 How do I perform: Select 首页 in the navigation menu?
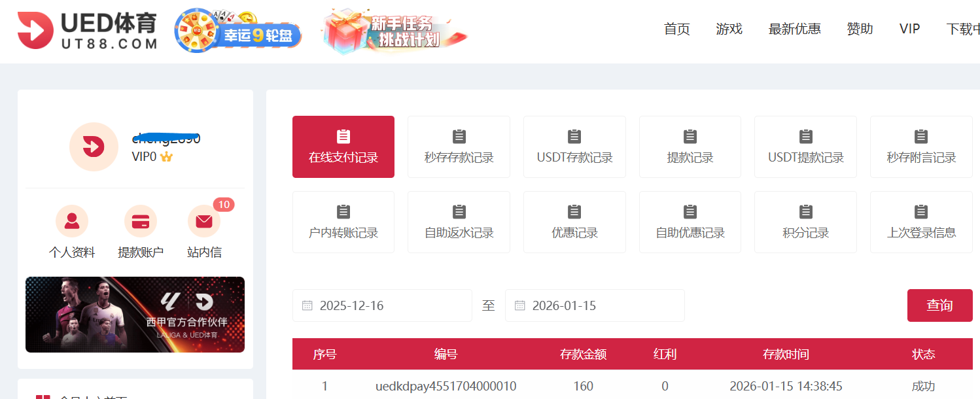pyautogui.click(x=676, y=29)
